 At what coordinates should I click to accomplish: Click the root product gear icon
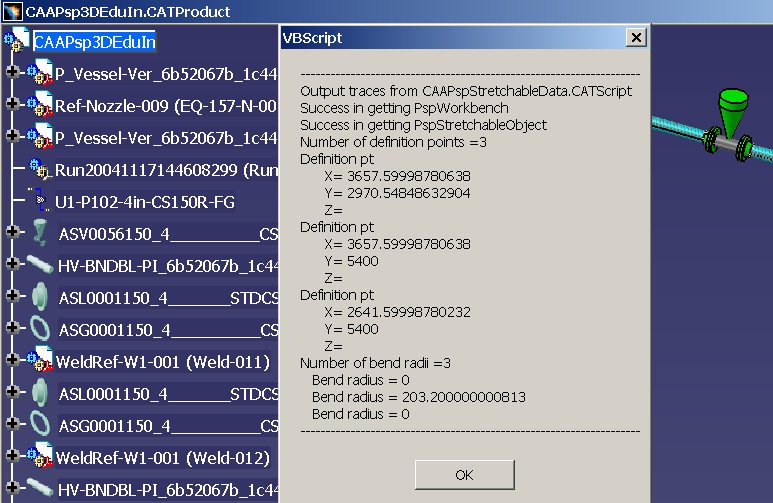tap(16, 41)
